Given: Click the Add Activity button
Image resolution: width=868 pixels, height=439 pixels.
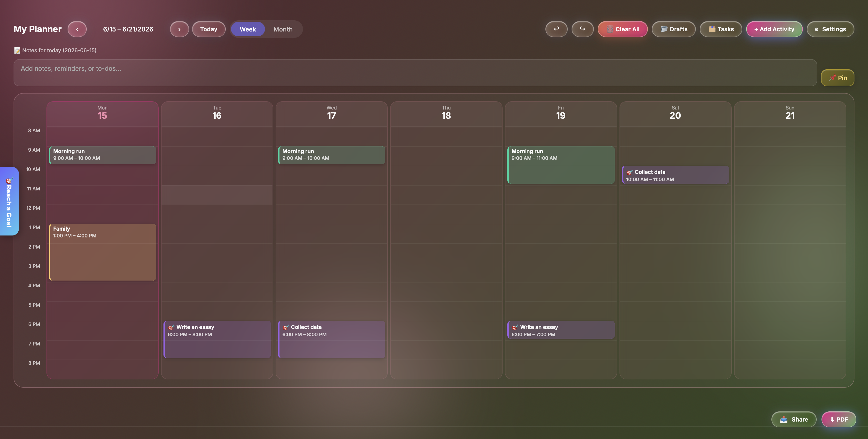Looking at the screenshot, I should [774, 29].
